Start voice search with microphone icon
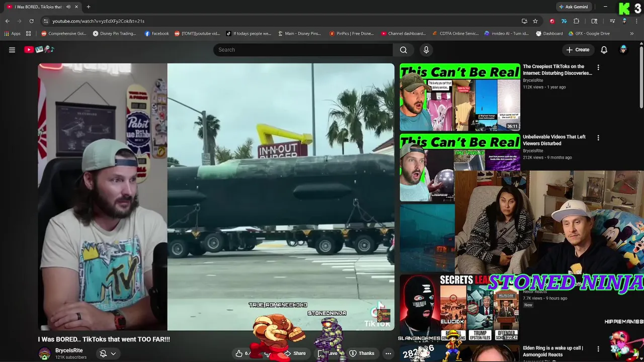This screenshot has width=644, height=362. tap(426, 50)
